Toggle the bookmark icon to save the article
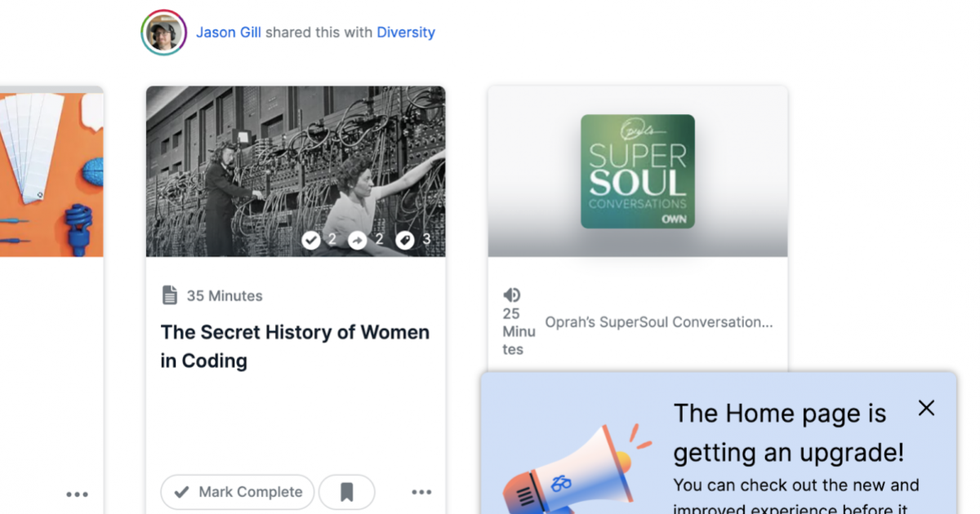Viewport: 980px width, 514px height. [x=347, y=491]
